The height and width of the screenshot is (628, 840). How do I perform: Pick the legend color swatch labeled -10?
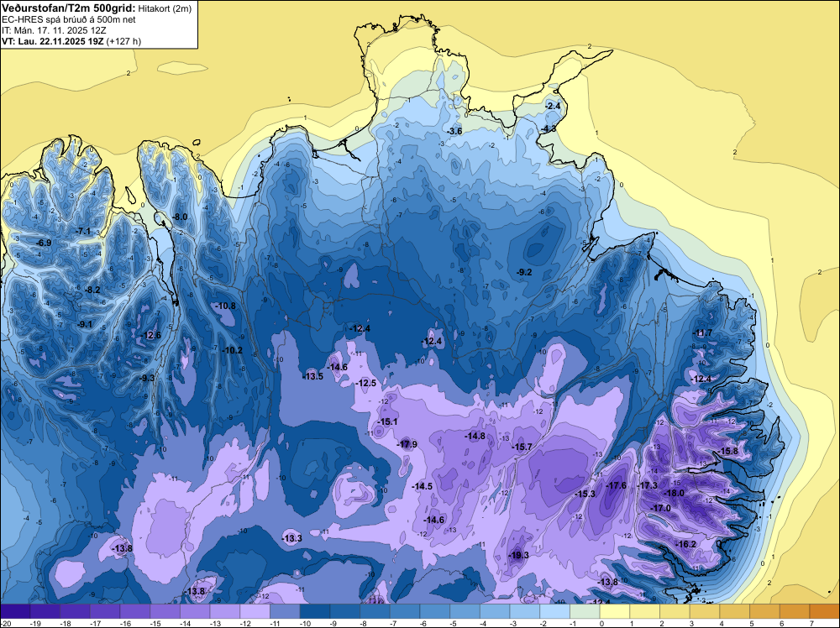coord(315,610)
